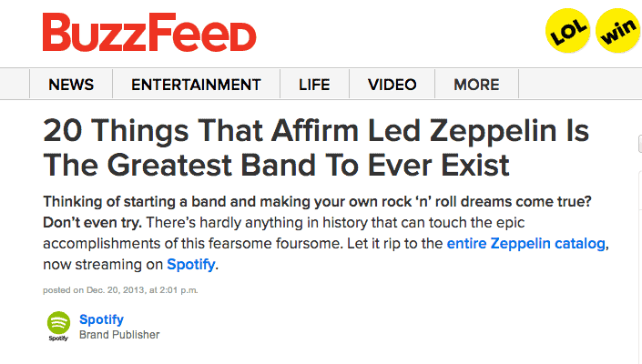The width and height of the screenshot is (642, 364).
Task: Open the yellow win badge feed
Action: [618, 31]
